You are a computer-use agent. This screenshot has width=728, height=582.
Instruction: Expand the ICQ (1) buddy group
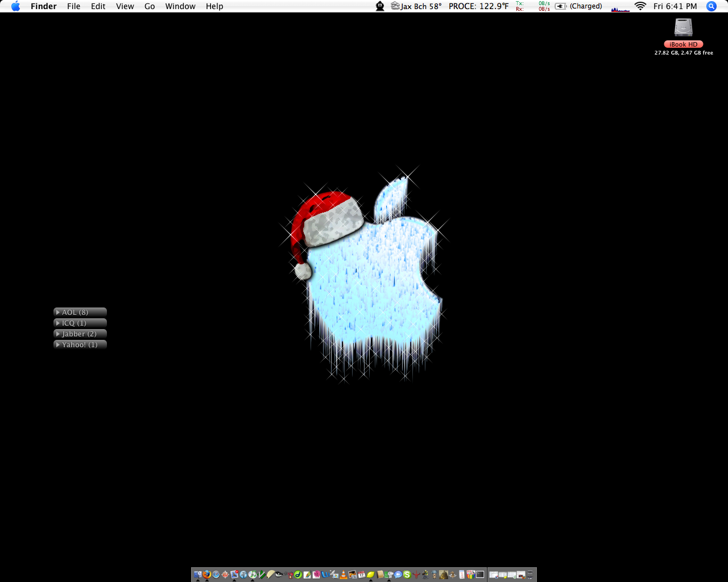click(80, 323)
